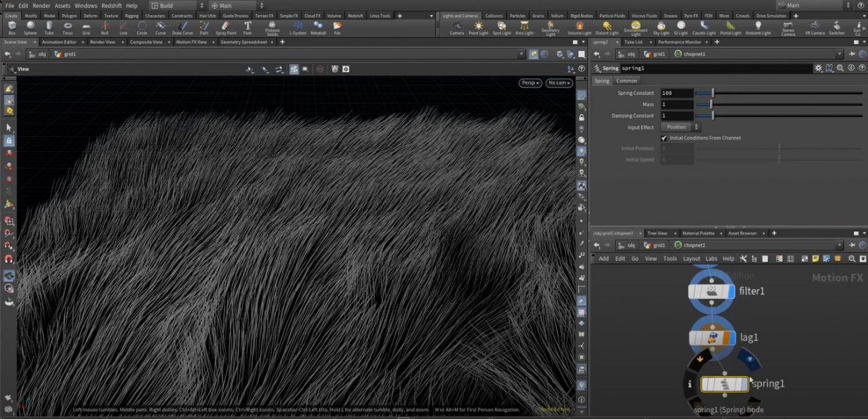868x419 pixels.
Task: Add a Camera from the shelf
Action: click(457, 28)
